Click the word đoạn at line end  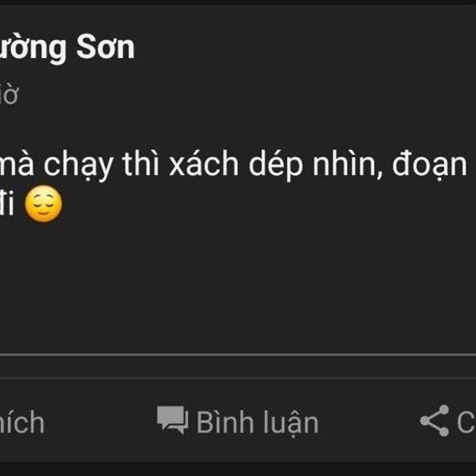click(x=429, y=166)
